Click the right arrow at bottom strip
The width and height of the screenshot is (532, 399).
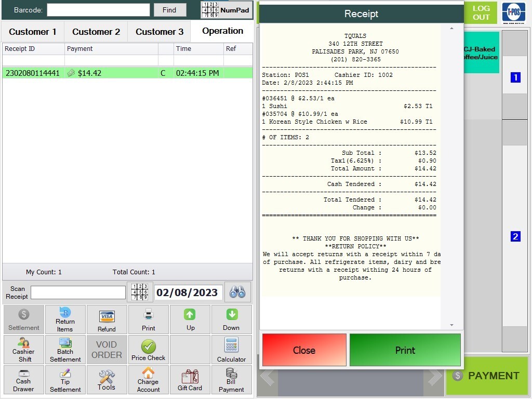point(434,377)
